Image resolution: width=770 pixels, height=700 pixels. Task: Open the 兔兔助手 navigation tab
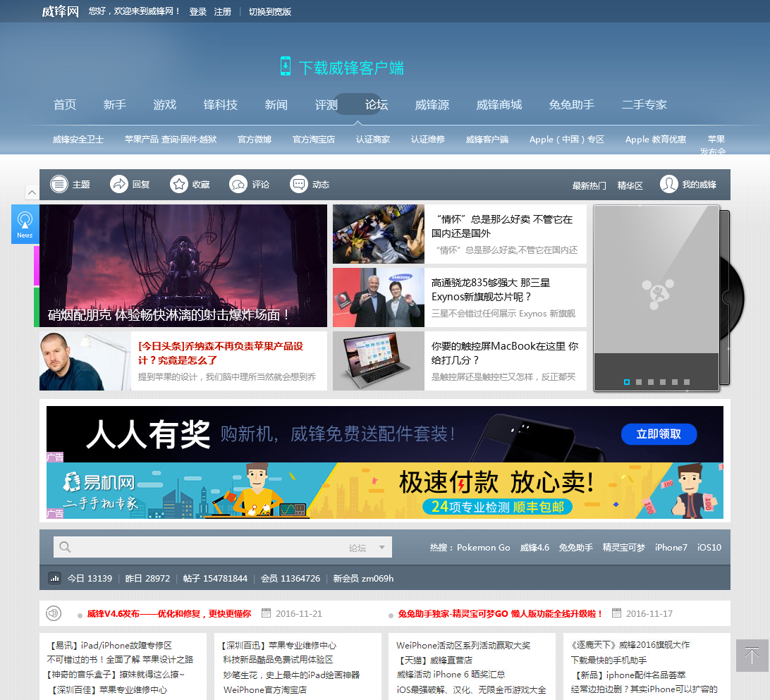pyautogui.click(x=572, y=104)
